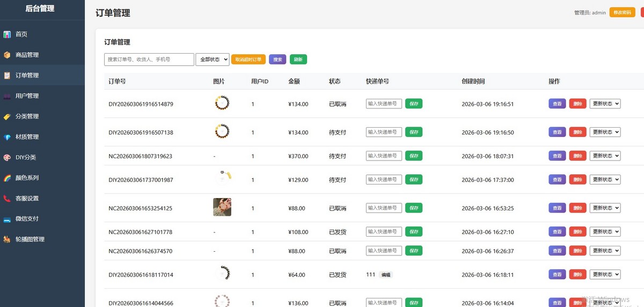Click the 颜色系列 rainbow icon
The image size is (644, 307).
7,178
